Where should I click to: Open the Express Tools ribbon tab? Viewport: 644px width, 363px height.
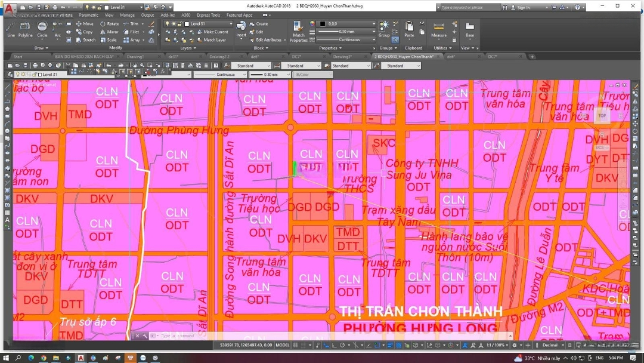(x=208, y=15)
